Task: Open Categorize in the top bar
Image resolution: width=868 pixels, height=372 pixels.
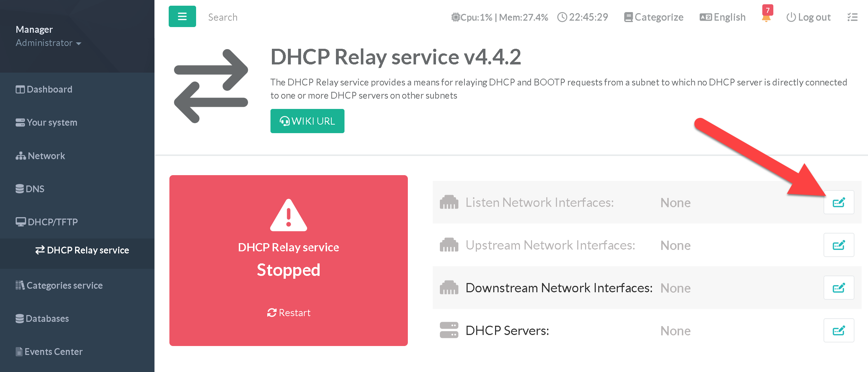Action: pos(653,17)
